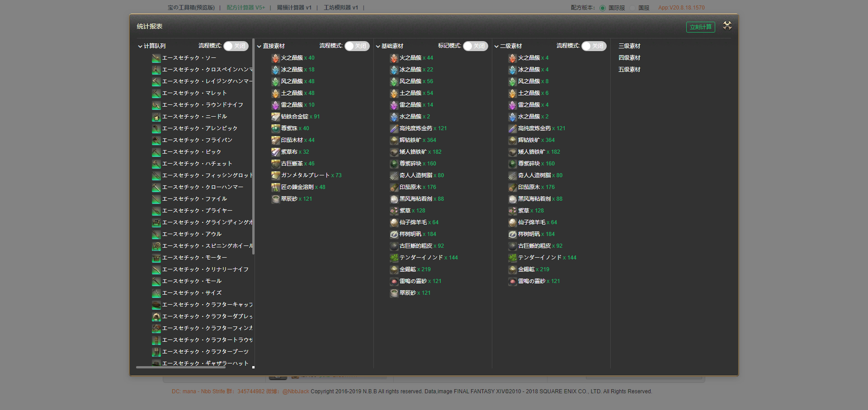Expand the 四级素材 section

(629, 58)
